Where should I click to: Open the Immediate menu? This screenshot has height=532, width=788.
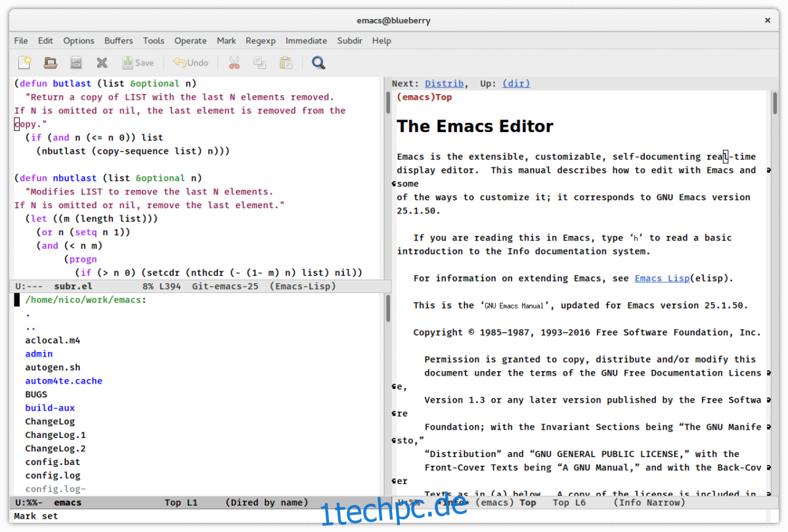(x=306, y=41)
